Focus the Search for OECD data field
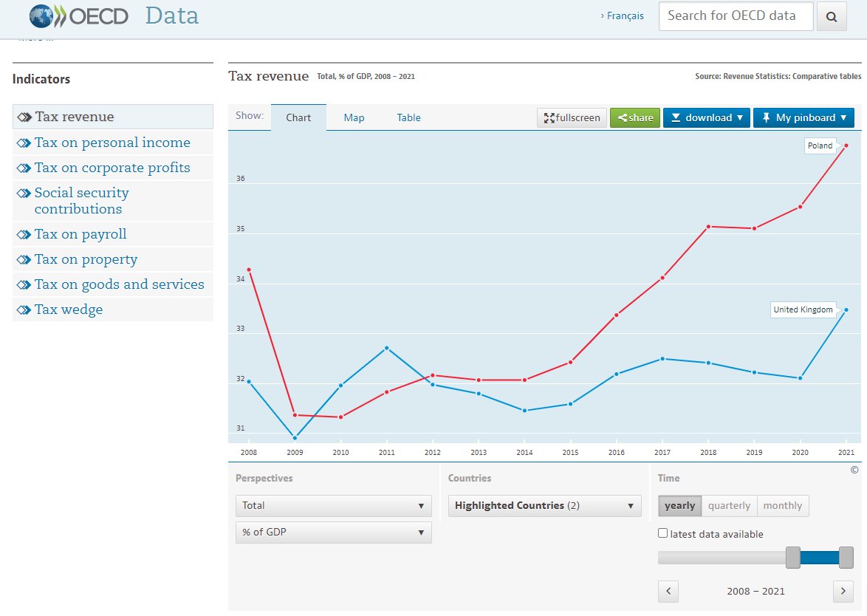Viewport: 867px width, 616px height. coord(736,16)
